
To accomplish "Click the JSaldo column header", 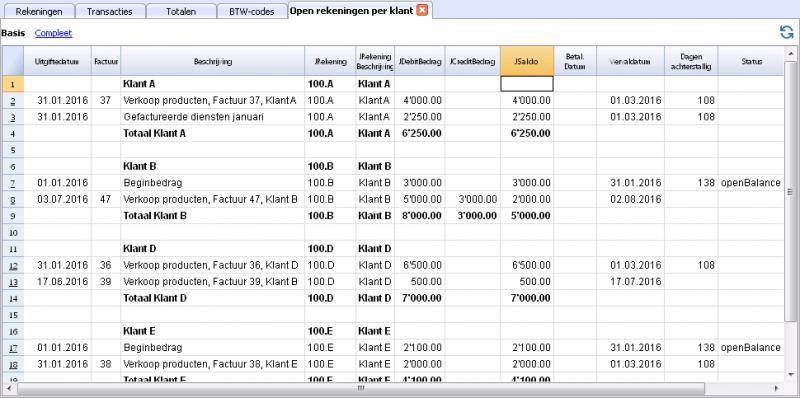I will (x=527, y=61).
